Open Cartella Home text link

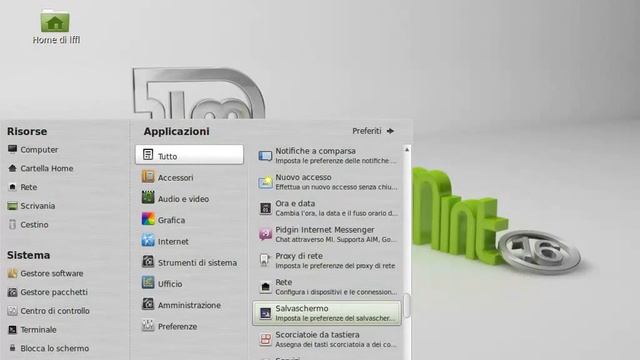tap(47, 168)
